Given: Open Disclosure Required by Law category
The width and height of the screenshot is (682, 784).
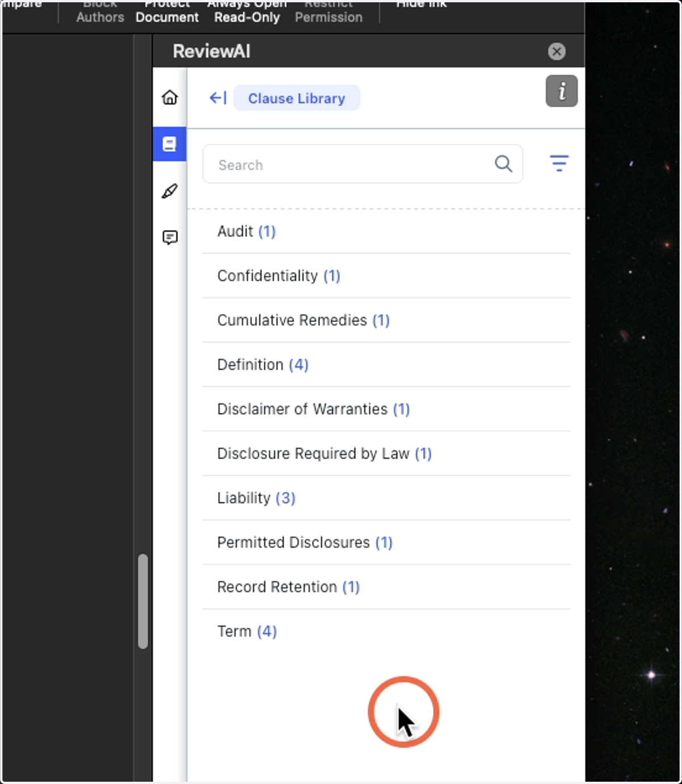Looking at the screenshot, I should [x=386, y=453].
